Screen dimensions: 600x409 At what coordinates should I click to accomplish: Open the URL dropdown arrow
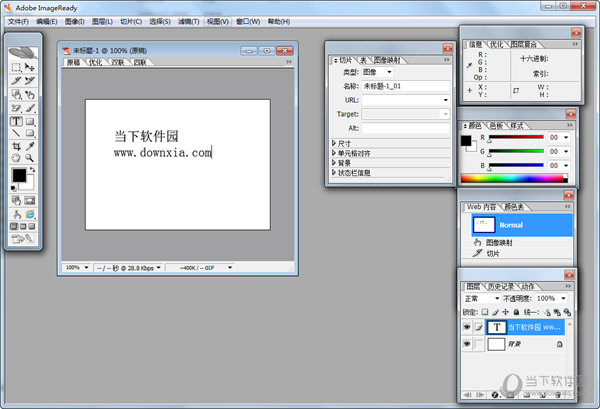click(446, 100)
